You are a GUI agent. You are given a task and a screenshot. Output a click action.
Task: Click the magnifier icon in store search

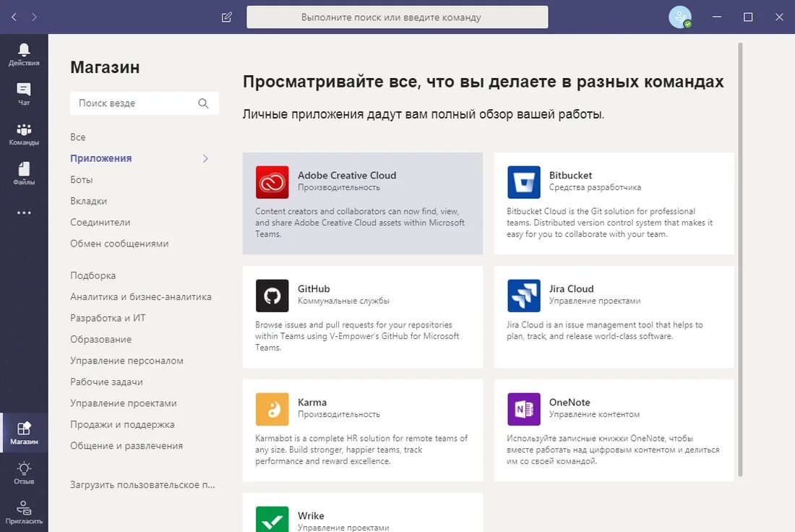pyautogui.click(x=203, y=103)
